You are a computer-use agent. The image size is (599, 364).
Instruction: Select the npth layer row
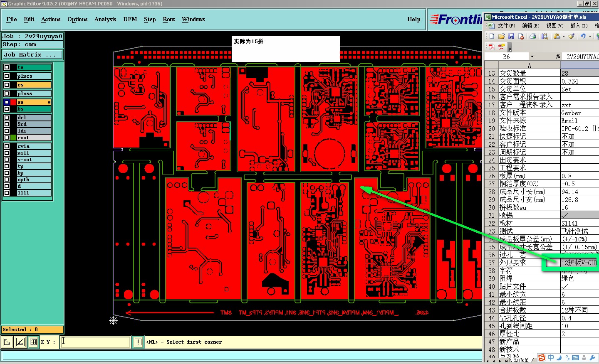tap(34, 180)
